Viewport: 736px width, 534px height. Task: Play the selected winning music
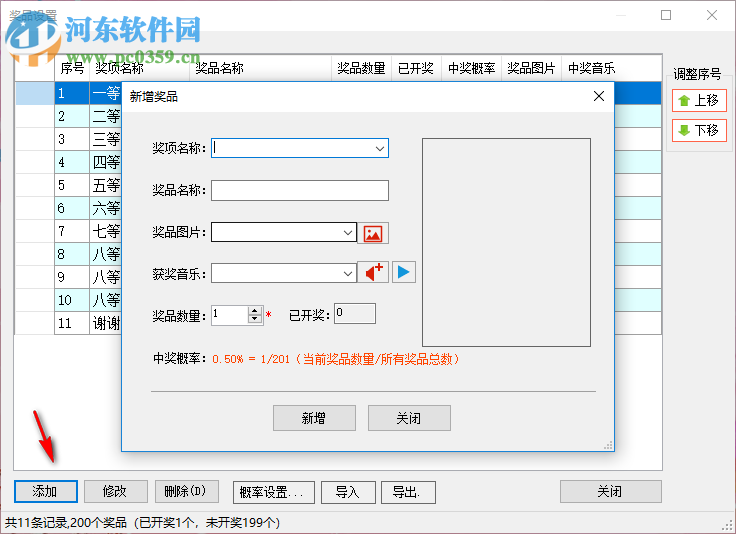tap(404, 272)
